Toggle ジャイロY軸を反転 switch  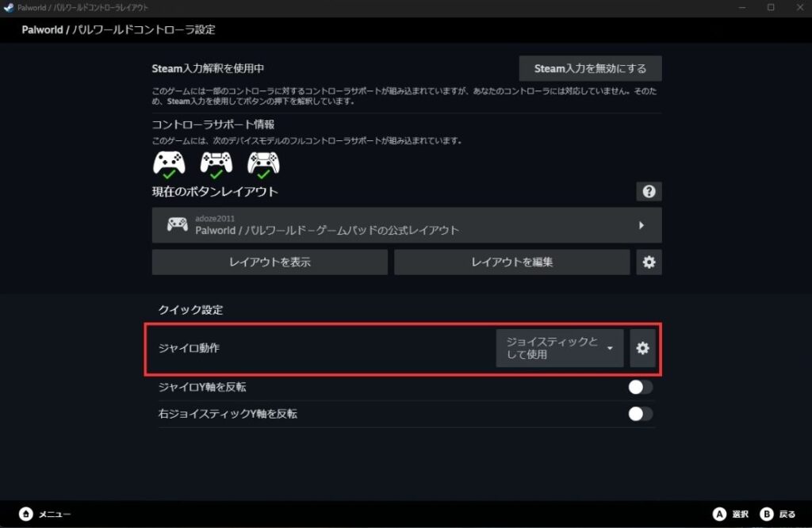pos(640,387)
